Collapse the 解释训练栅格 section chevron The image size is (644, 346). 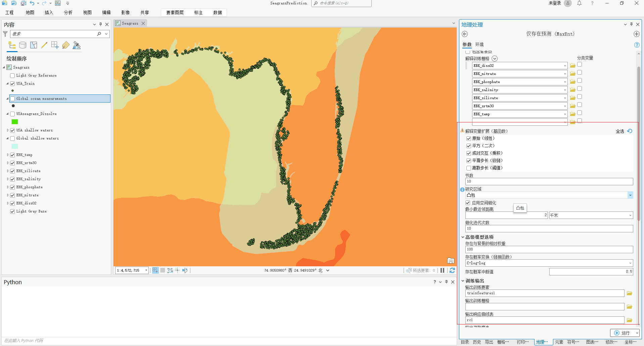pyautogui.click(x=494, y=58)
